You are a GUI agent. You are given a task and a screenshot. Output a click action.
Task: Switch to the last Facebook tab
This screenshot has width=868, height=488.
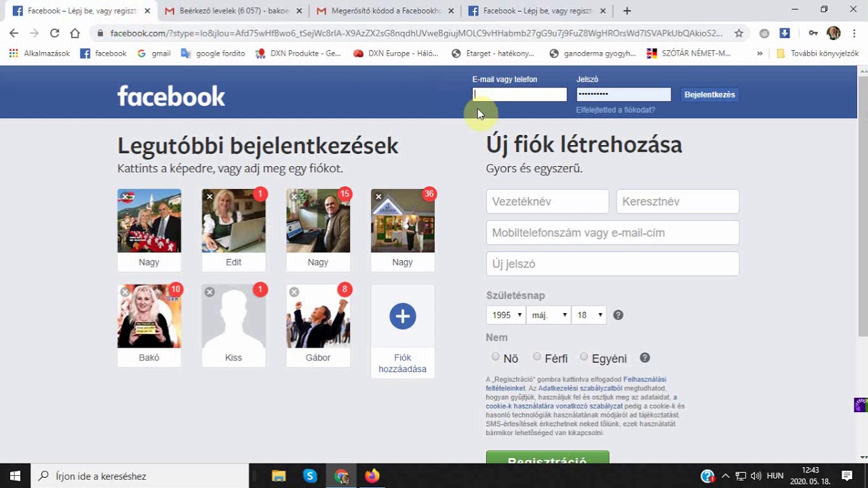537,11
